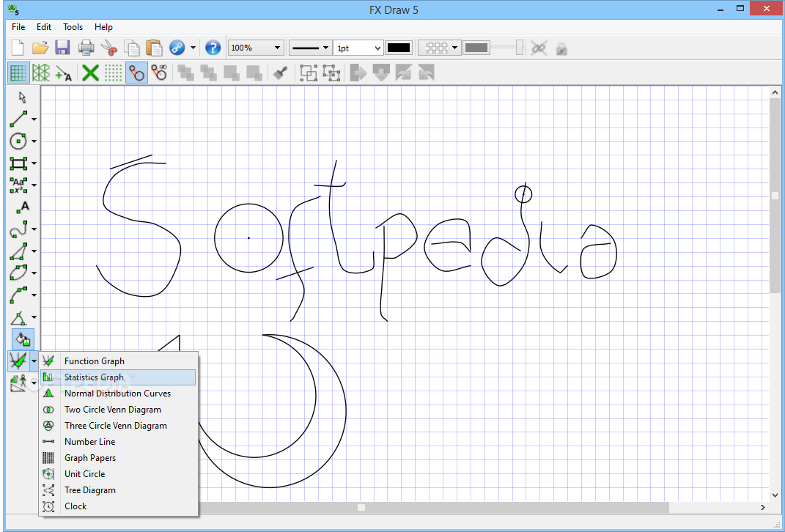Select the arc tool
Screen dimensions: 785x532
pyautogui.click(x=18, y=295)
